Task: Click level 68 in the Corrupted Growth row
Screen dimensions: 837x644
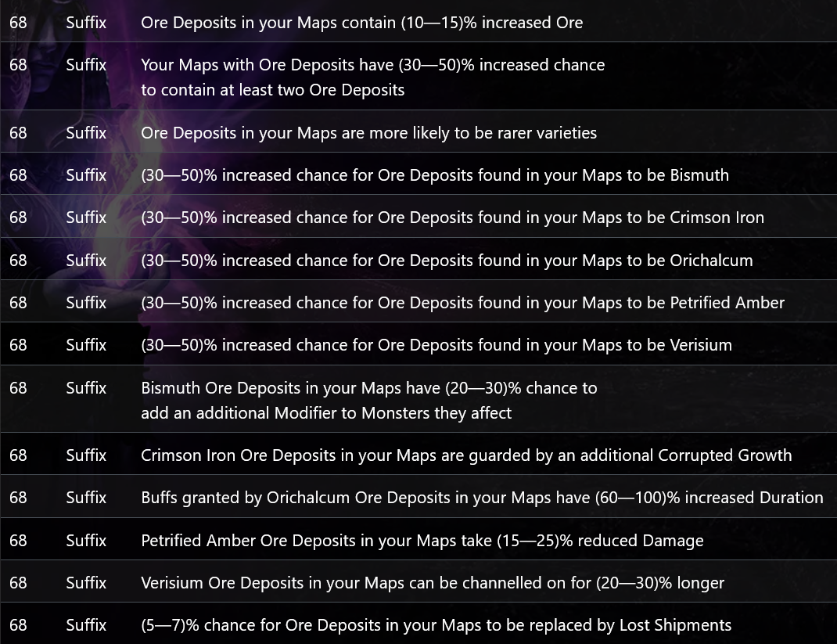Action: [x=18, y=455]
